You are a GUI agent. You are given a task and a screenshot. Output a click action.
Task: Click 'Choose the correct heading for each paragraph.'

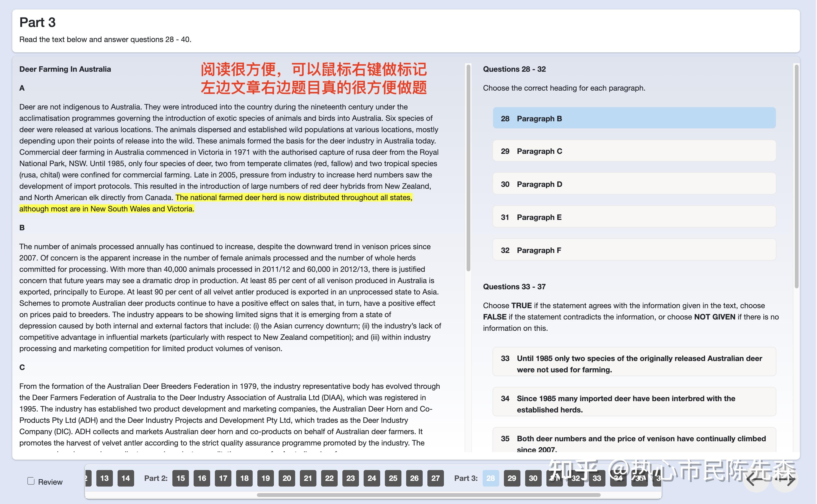pyautogui.click(x=564, y=88)
